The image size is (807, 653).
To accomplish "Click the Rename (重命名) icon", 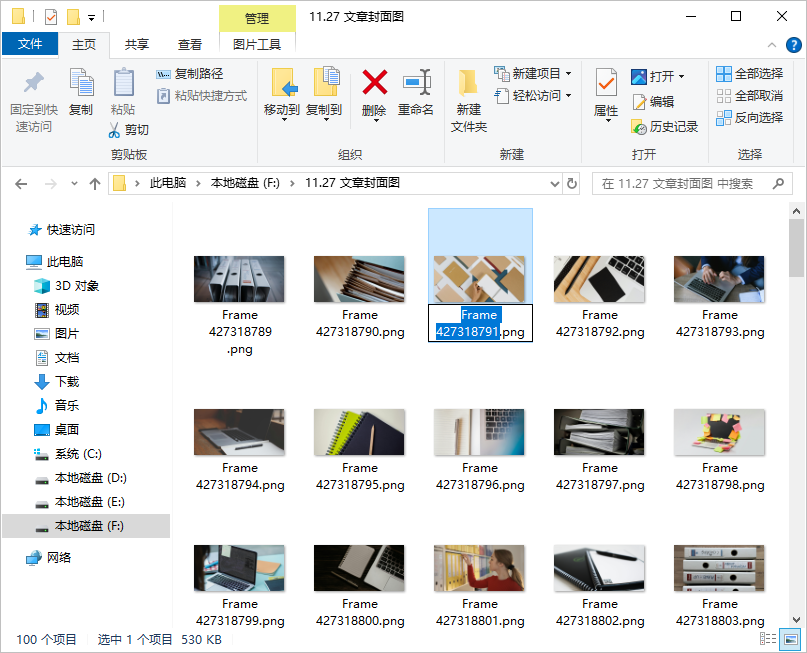I will [x=416, y=83].
